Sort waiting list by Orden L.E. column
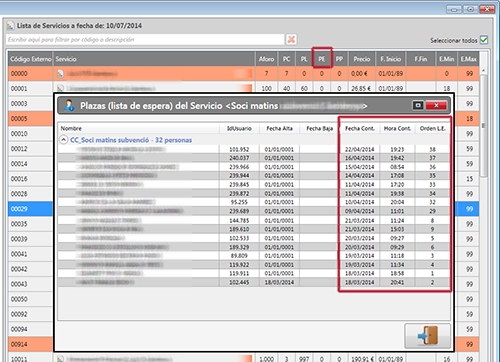Screen dimensions: 500x362 [432, 129]
